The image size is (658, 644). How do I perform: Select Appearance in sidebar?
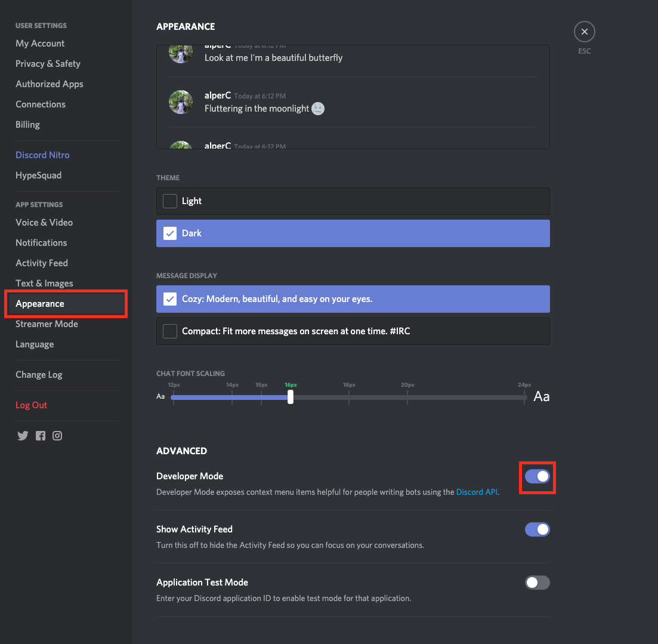(x=66, y=304)
